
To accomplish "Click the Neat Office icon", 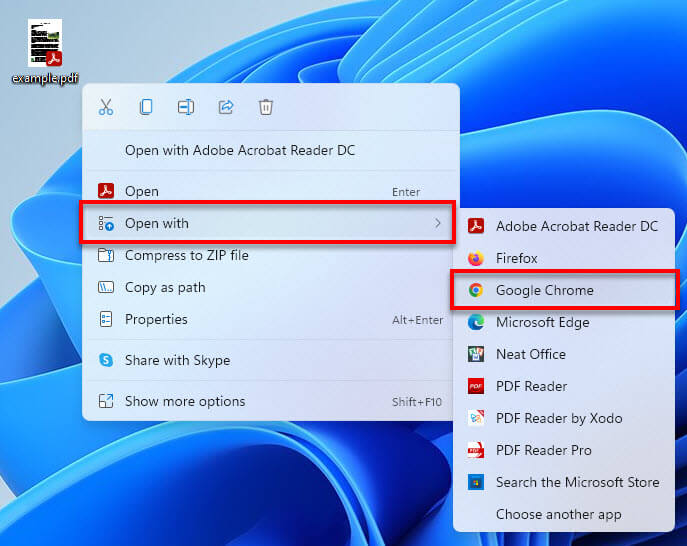I will coord(476,354).
